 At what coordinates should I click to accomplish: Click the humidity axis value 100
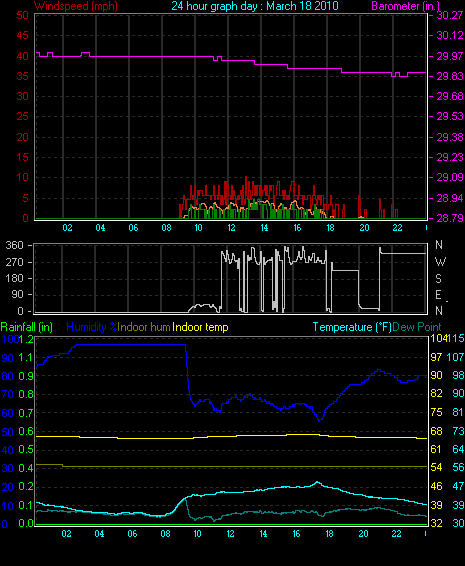[x=9, y=339]
